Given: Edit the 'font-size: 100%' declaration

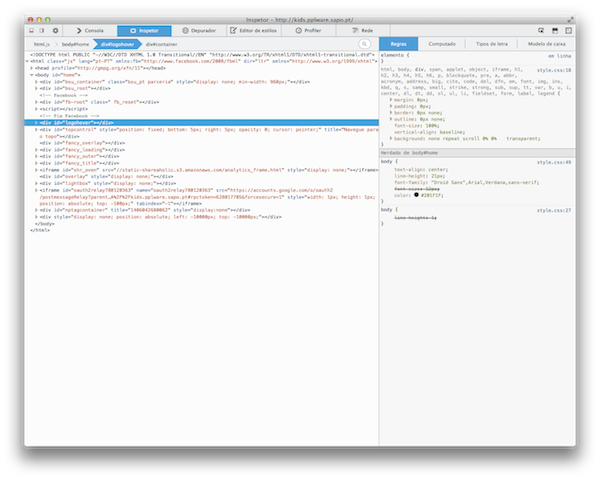Looking at the screenshot, I should pos(417,126).
